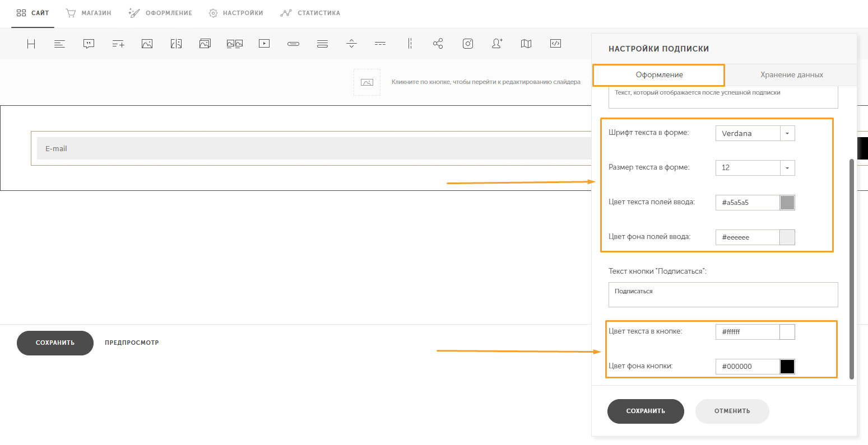Click Сохранить in the subscription settings panel
The width and height of the screenshot is (868, 445).
pyautogui.click(x=646, y=411)
